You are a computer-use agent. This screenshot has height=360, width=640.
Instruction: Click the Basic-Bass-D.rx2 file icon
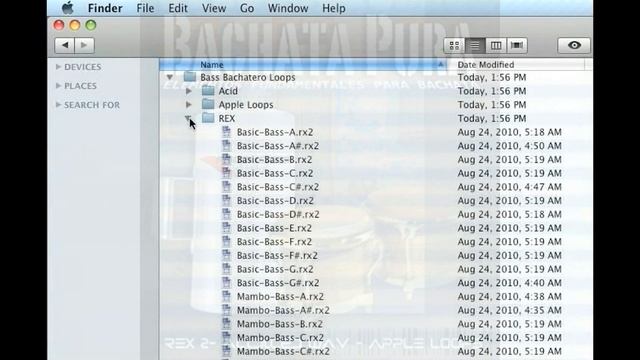point(227,200)
